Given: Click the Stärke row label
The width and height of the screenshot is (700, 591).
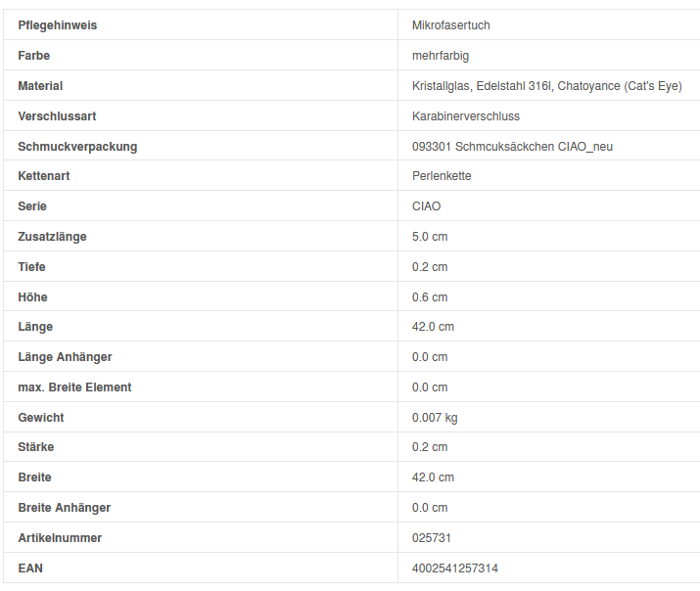Looking at the screenshot, I should click(x=36, y=447).
